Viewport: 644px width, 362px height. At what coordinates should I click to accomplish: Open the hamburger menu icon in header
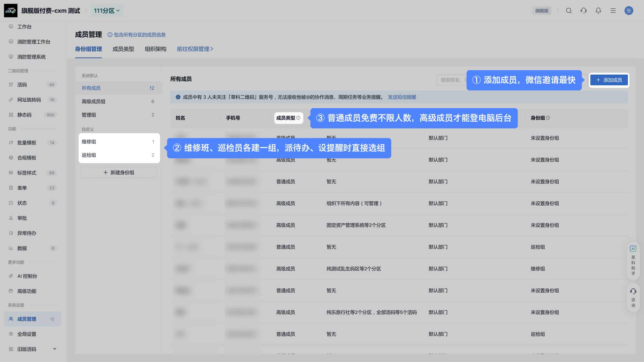[613, 11]
